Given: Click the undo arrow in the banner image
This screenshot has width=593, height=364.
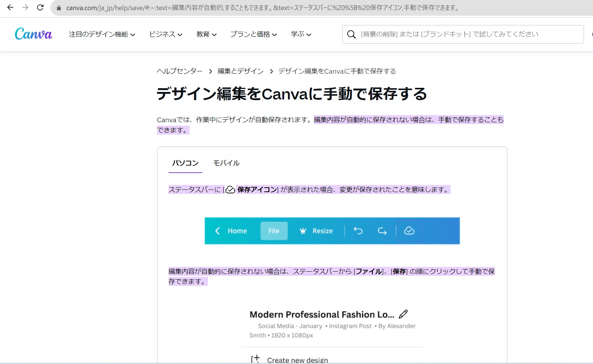Looking at the screenshot, I should [x=358, y=231].
